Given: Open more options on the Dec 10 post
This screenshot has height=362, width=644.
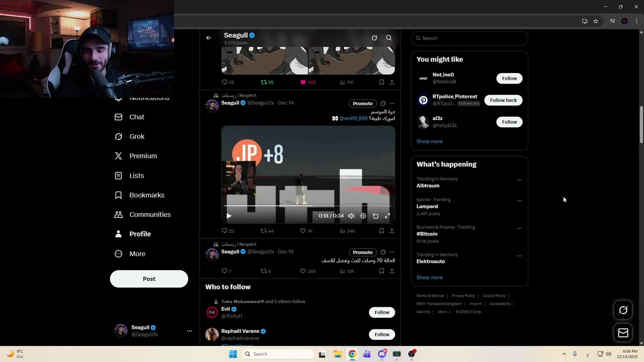Looking at the screenshot, I should (392, 252).
